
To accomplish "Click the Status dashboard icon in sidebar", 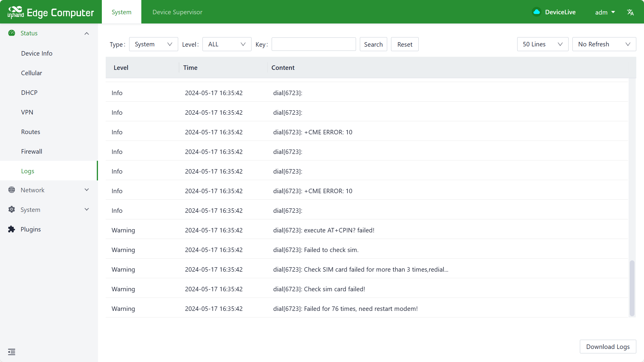I will (12, 33).
